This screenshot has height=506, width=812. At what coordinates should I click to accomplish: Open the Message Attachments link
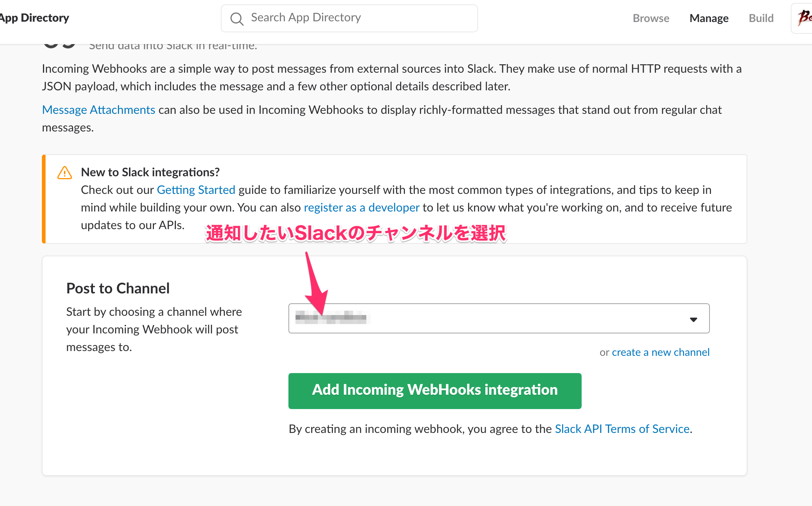[98, 110]
